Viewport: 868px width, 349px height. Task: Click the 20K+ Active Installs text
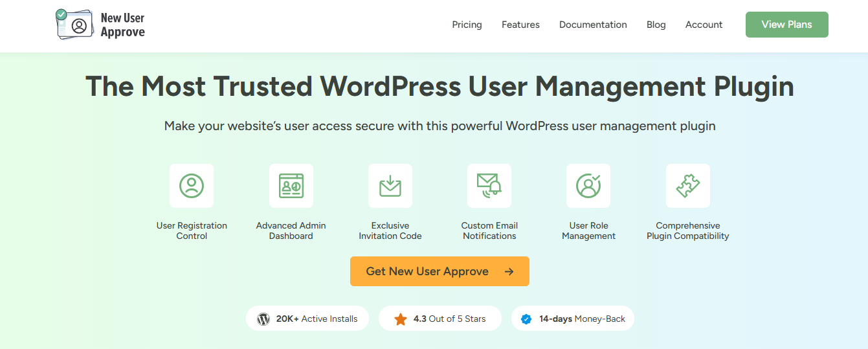click(x=317, y=319)
